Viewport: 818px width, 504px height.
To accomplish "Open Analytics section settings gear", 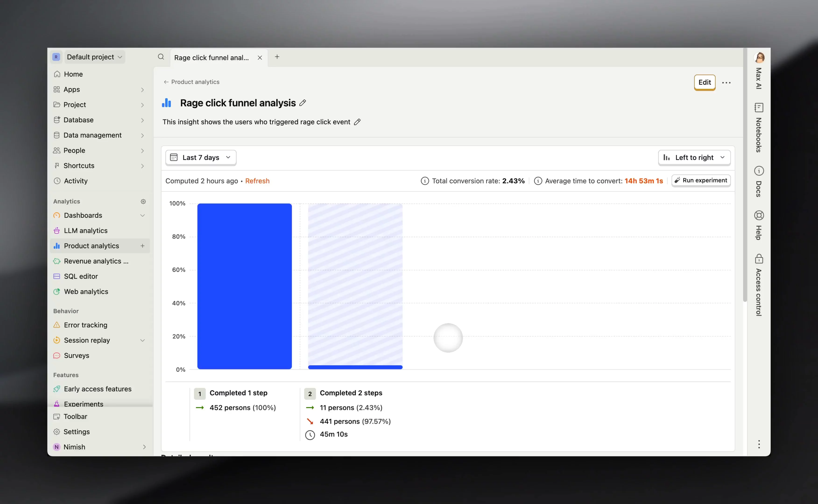I will 143,201.
